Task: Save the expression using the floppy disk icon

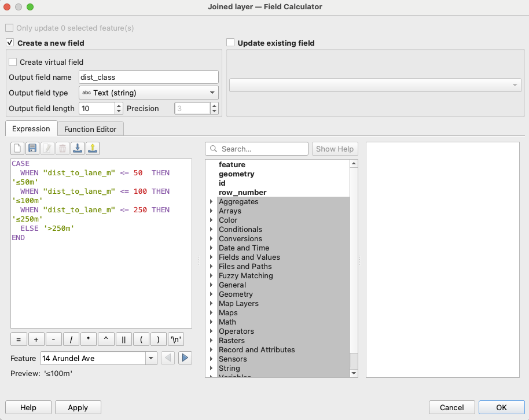Action: pos(33,149)
